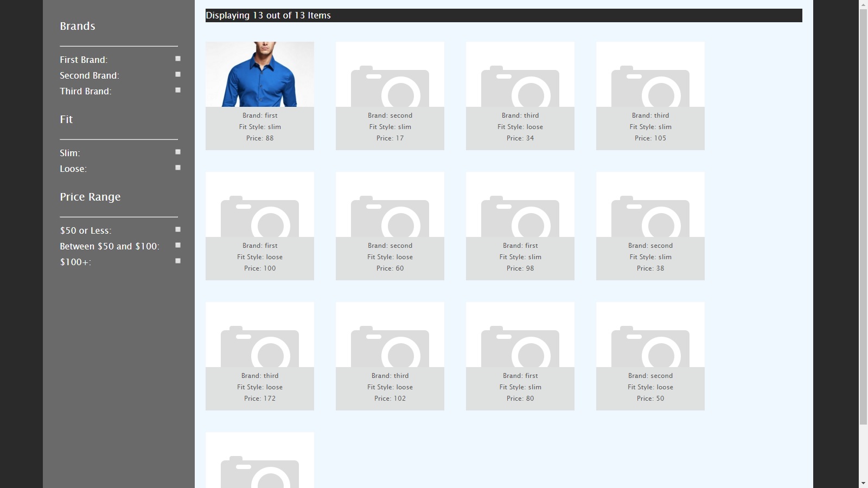Image resolution: width=868 pixels, height=488 pixels.
Task: Click the scrollbar up arrow
Action: (x=863, y=4)
